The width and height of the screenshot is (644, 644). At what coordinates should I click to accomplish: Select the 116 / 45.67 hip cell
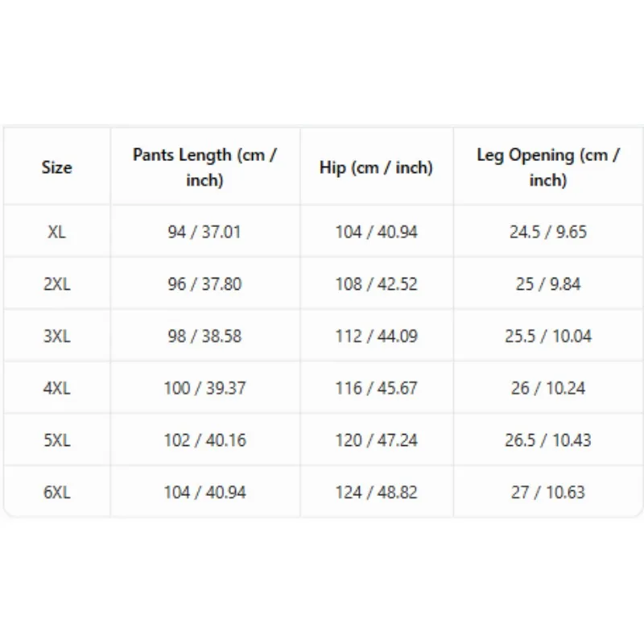pos(376,388)
